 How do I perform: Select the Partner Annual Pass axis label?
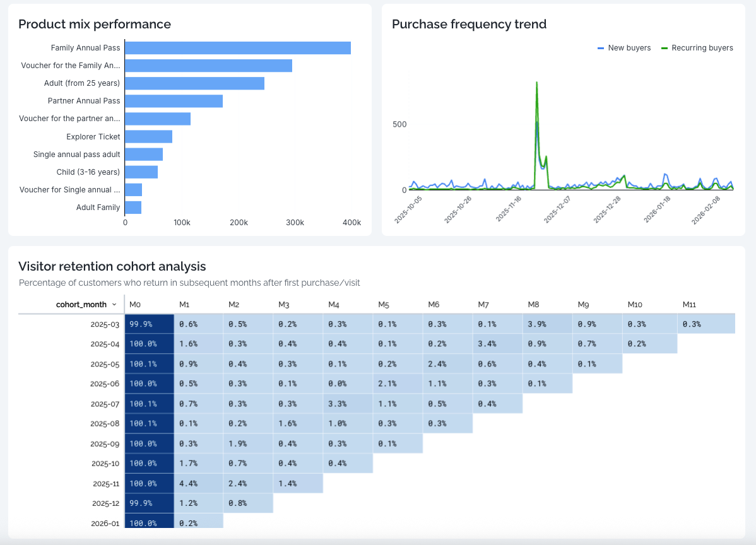coord(84,100)
